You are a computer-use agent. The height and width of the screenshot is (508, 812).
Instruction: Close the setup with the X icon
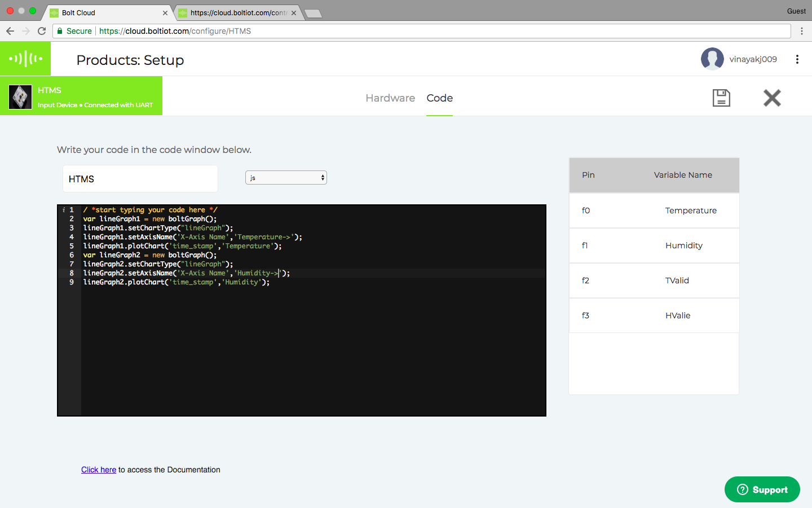tap(772, 98)
